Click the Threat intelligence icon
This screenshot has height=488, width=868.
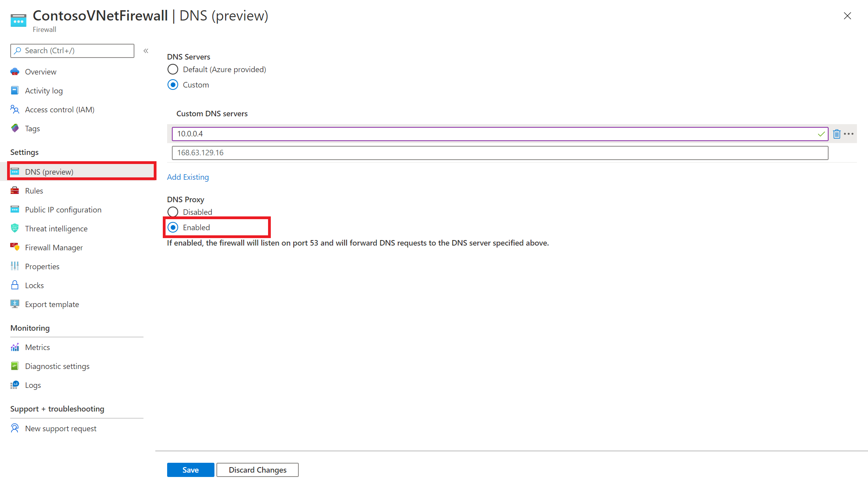point(15,228)
